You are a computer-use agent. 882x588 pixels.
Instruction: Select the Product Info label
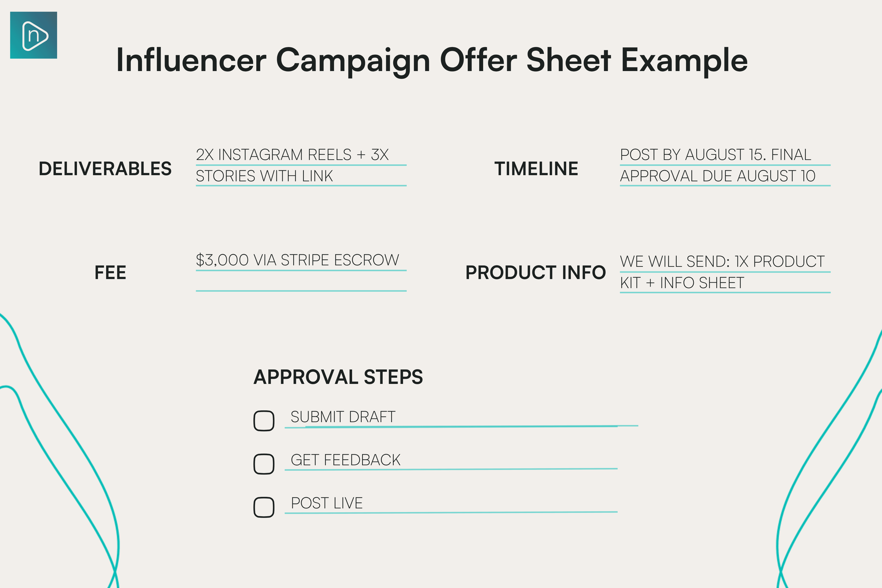536,273
